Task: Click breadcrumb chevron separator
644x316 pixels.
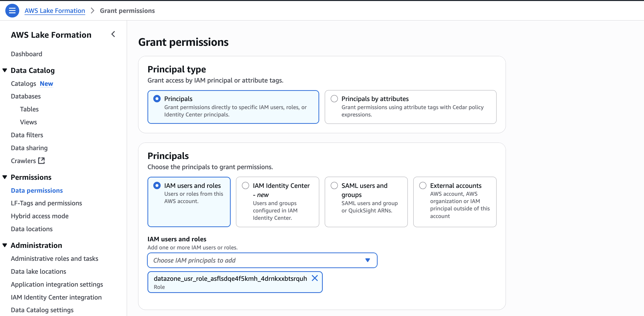Action: coord(93,11)
